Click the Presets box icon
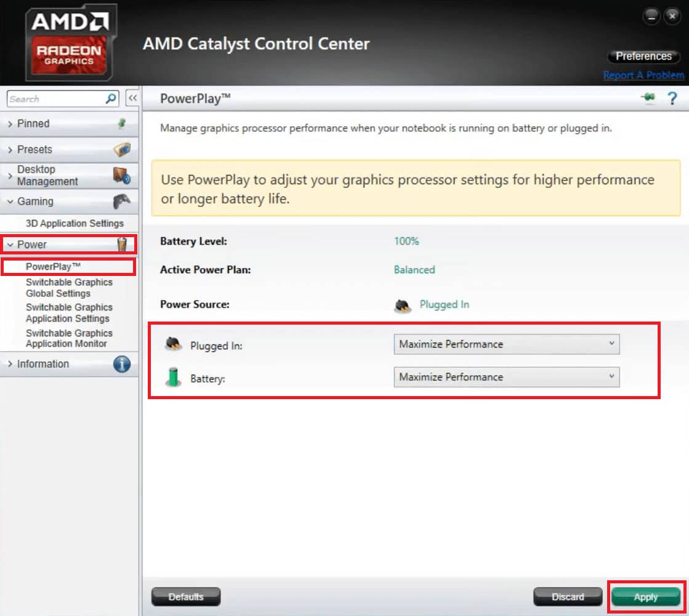 click(122, 150)
